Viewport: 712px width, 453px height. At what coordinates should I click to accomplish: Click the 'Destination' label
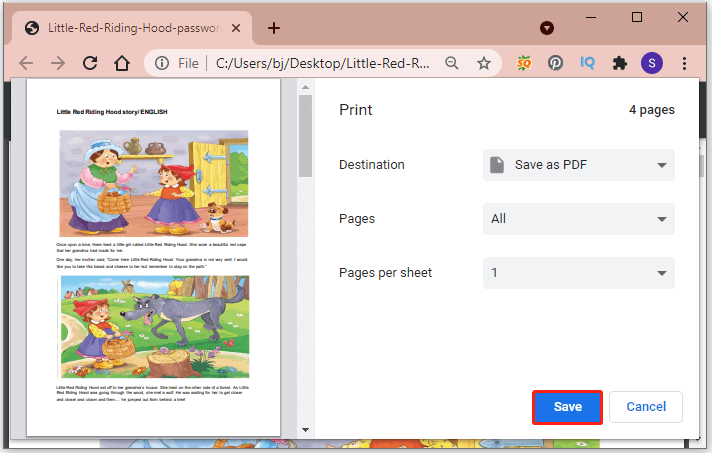(371, 165)
